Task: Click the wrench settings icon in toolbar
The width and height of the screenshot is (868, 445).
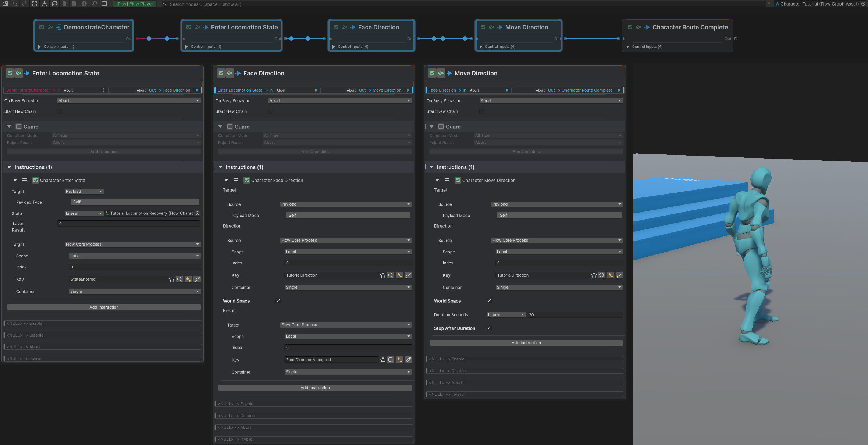Action: pyautogui.click(x=94, y=4)
